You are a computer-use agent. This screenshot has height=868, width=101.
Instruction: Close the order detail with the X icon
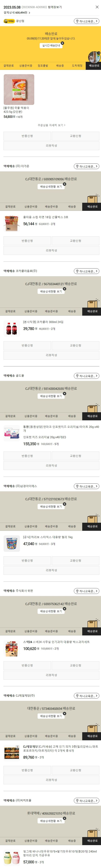coord(97,7)
